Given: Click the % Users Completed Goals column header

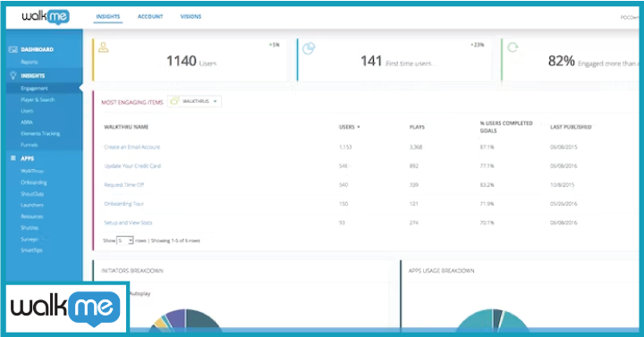Looking at the screenshot, I should [506, 127].
